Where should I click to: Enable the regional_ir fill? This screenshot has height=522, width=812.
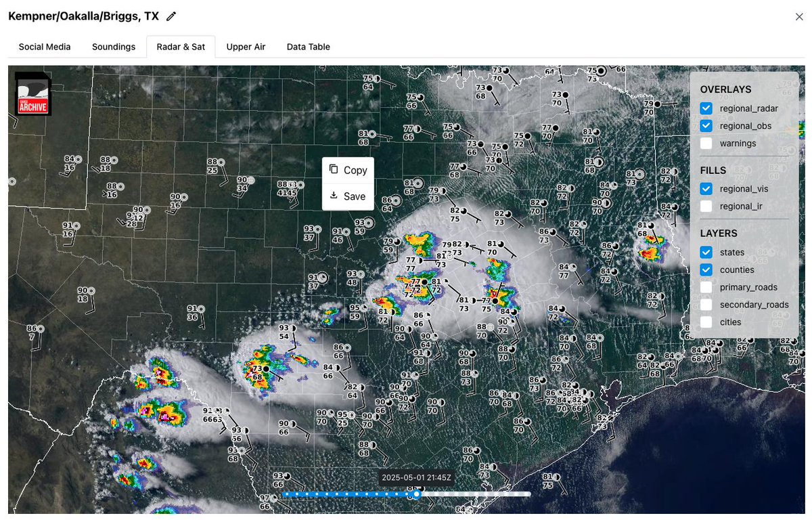point(706,206)
